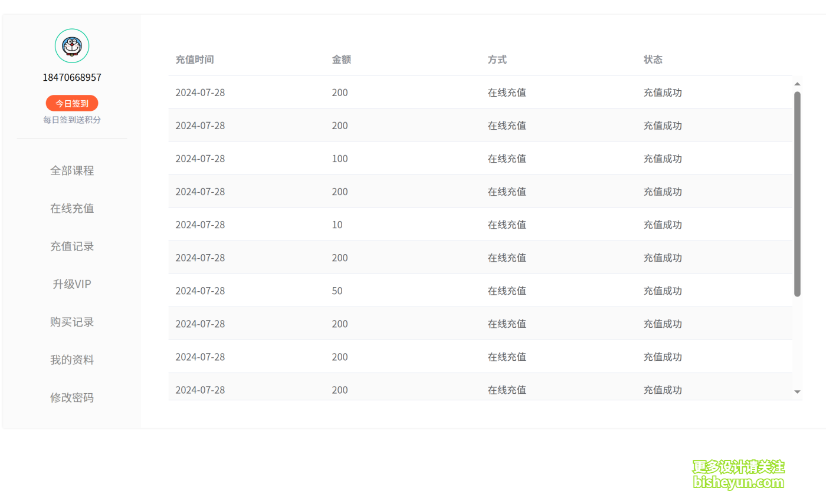
Task: Select 充值记录 in sidebar menu
Action: [x=72, y=246]
